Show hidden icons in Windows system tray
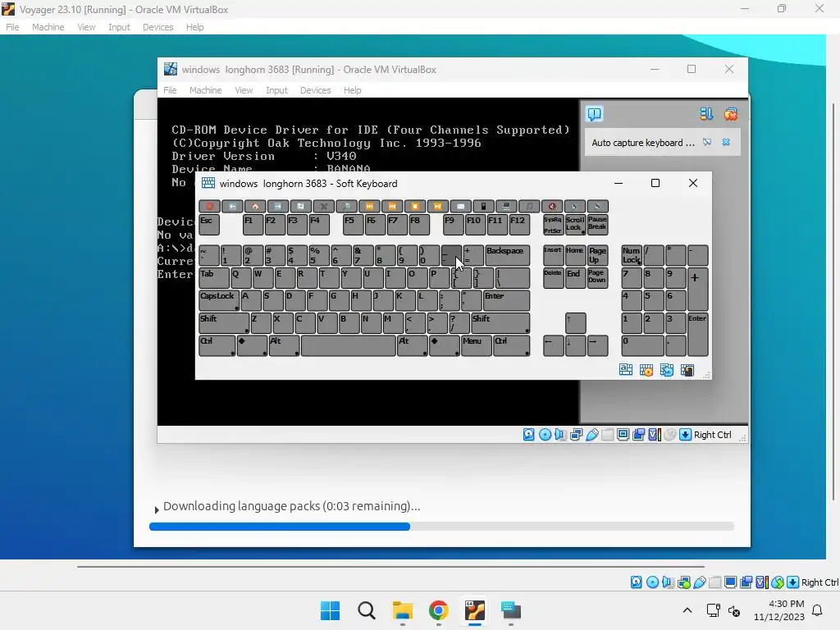The image size is (840, 630). coord(687,610)
